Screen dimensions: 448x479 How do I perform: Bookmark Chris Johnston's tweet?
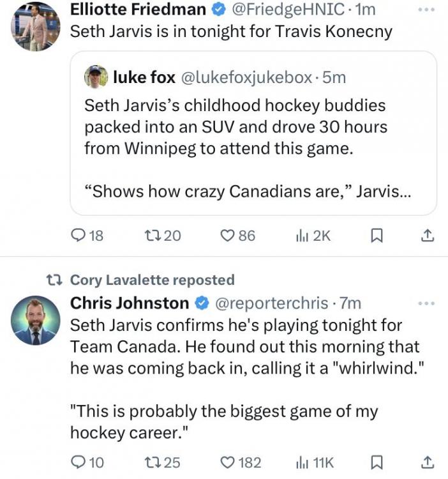click(x=377, y=462)
